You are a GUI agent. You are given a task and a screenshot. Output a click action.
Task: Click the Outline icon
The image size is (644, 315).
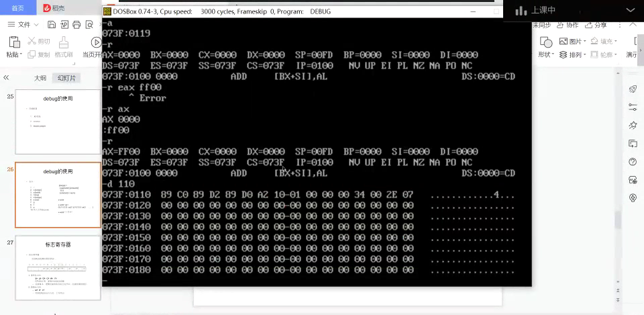[x=594, y=54]
